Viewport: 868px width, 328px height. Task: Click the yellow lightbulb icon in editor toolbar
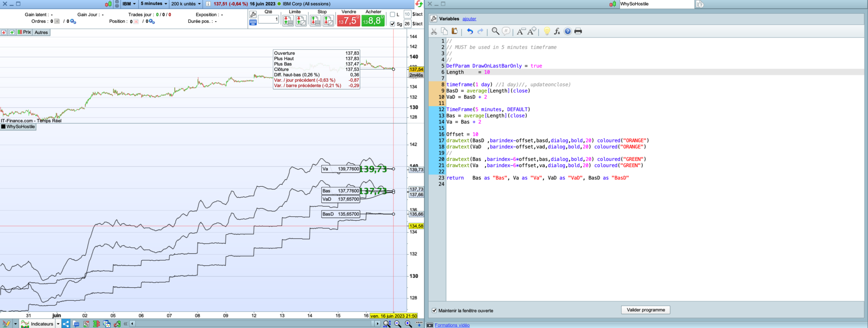[x=547, y=31]
